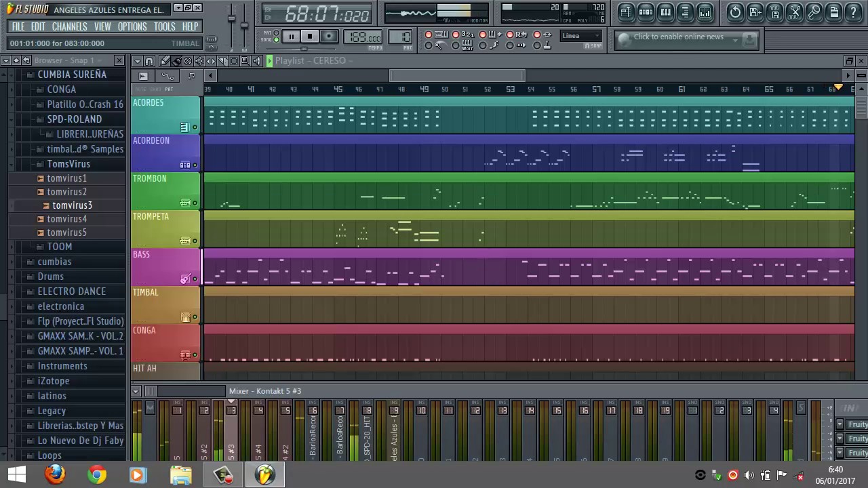Select the Paint brush tool in Playlist
868x488 pixels.
[176, 61]
